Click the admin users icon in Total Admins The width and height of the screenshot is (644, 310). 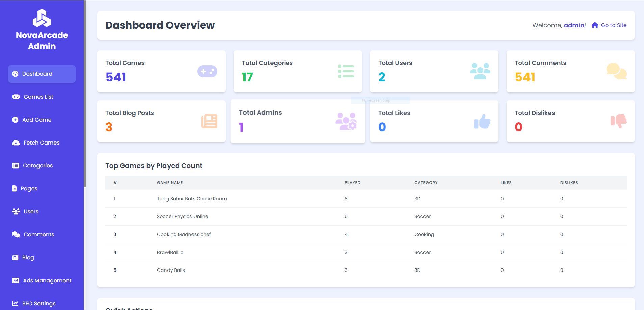346,121
